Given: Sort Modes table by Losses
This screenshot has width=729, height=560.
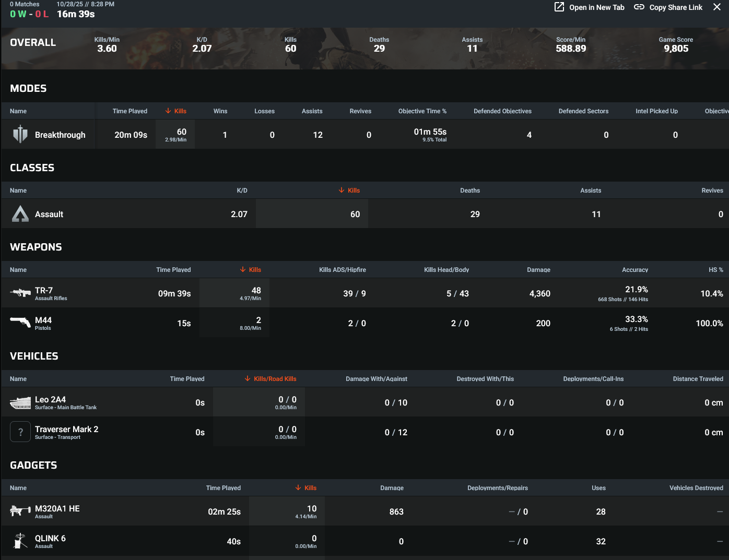Looking at the screenshot, I should point(265,111).
